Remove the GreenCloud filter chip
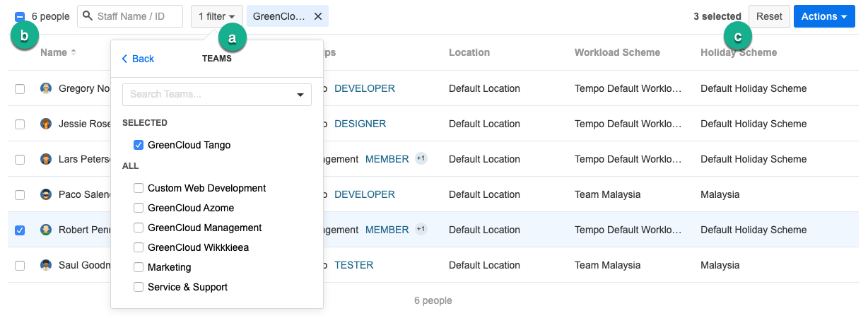 (x=317, y=16)
